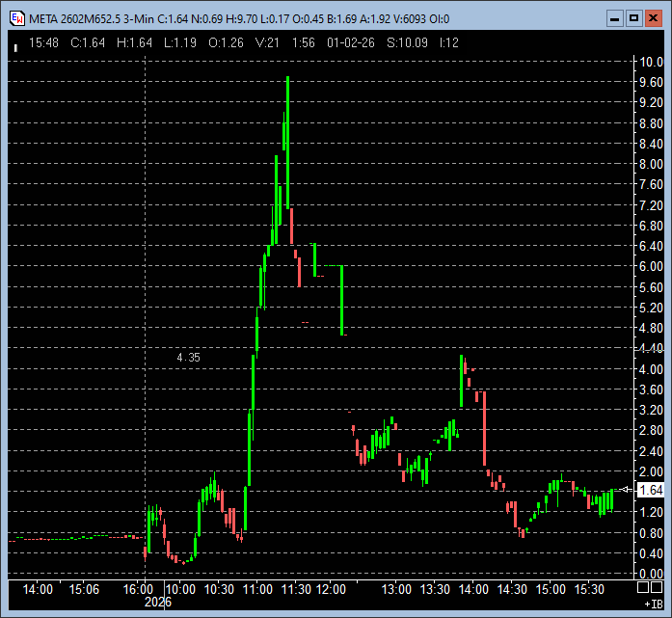This screenshot has height=618, width=672.
Task: Click the 13:00 time axis label
Action: 396,588
